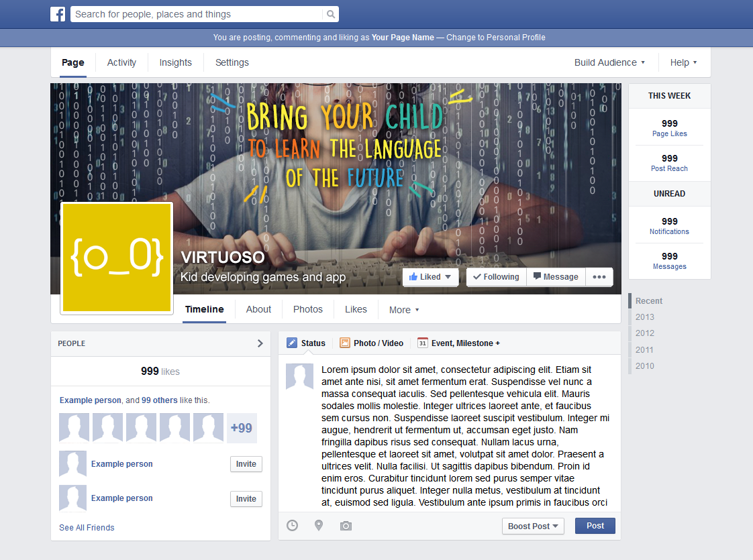
Task: Click the clock schedule icon
Action: coord(292,525)
